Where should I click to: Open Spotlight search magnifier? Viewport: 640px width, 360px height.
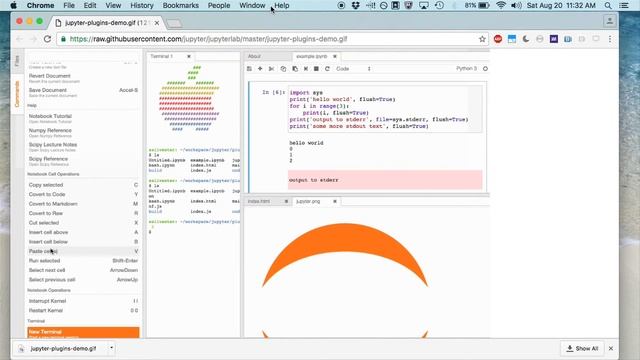tap(608, 5)
